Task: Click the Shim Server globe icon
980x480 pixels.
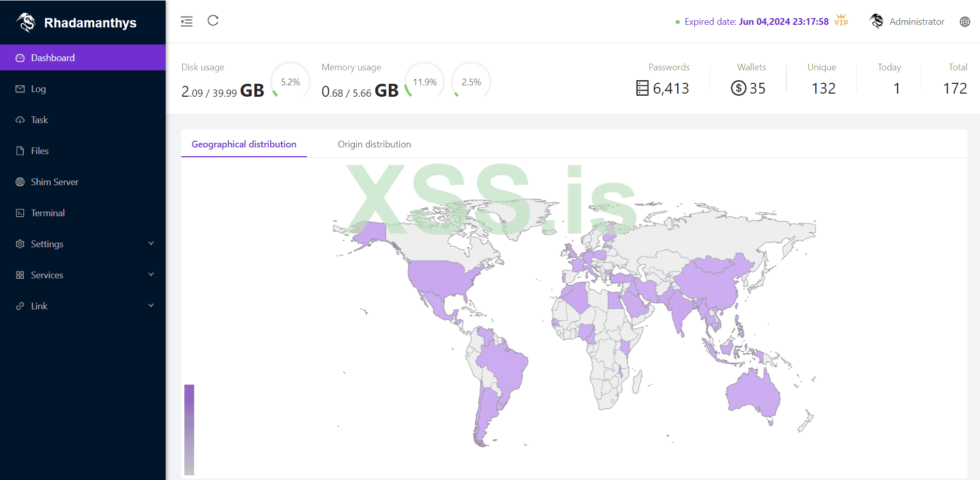Action: (20, 182)
